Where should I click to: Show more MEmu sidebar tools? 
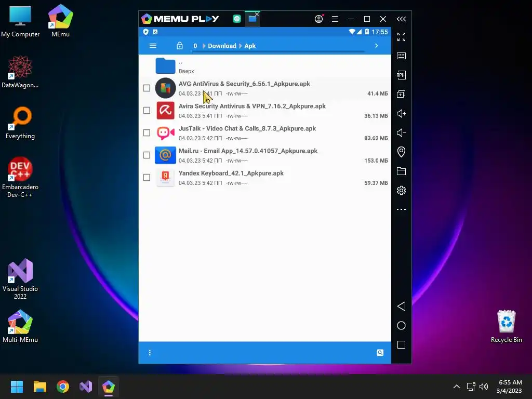pos(402,209)
